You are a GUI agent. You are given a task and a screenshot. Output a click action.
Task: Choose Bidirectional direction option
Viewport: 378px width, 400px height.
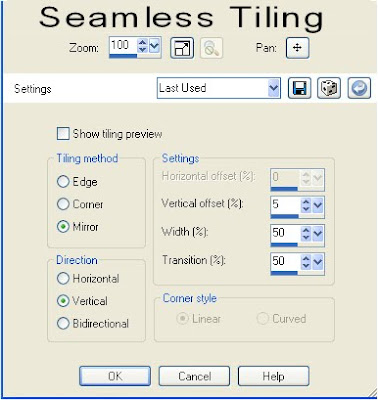(x=63, y=323)
